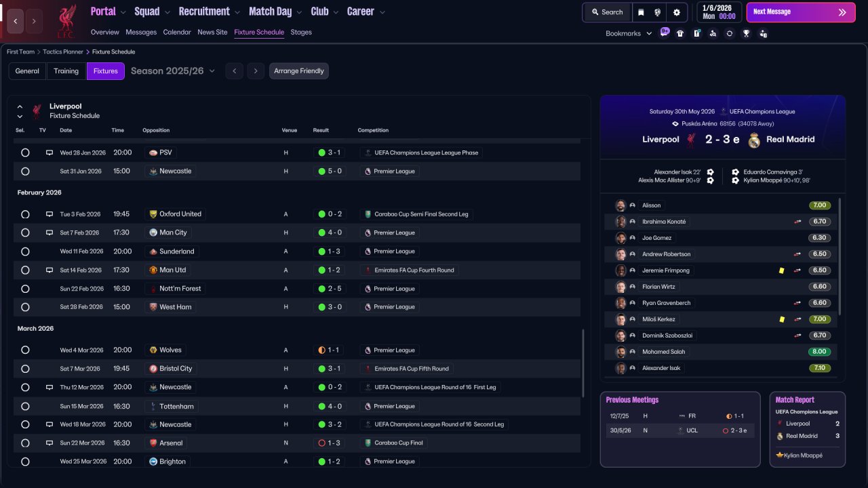Click the player ratings list scrollbar
868x488 pixels.
coord(840,256)
